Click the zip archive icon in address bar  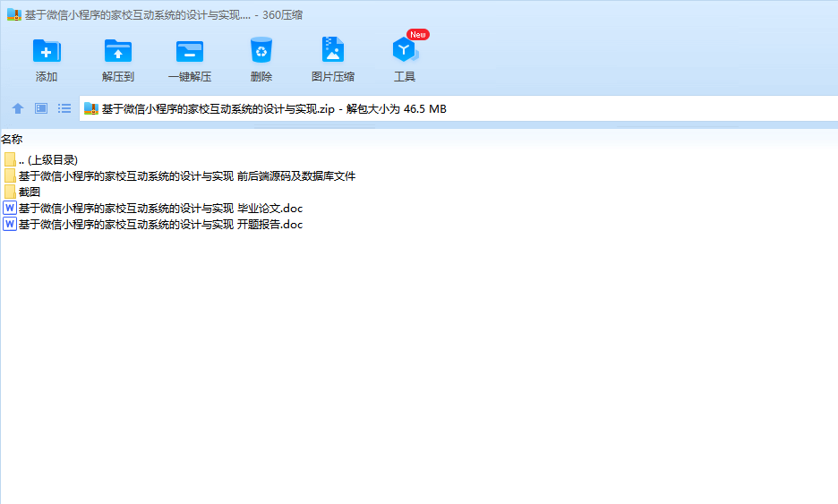[x=91, y=108]
